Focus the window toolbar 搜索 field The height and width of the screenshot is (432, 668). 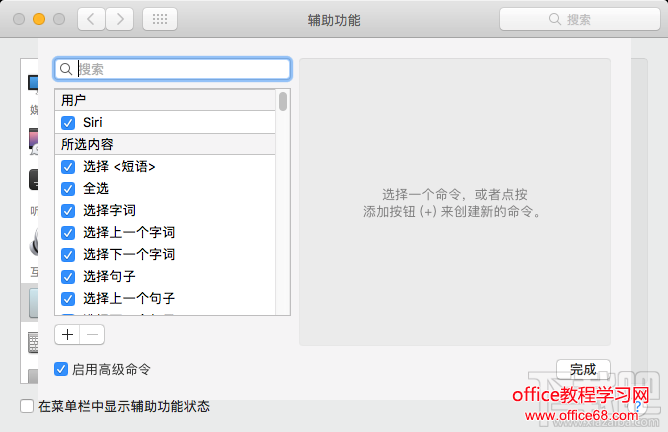click(580, 19)
